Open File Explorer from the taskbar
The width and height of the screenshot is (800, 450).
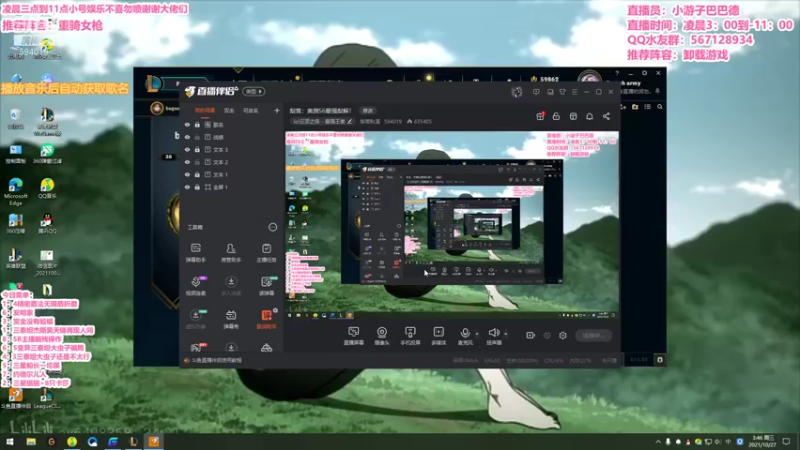coord(31,442)
